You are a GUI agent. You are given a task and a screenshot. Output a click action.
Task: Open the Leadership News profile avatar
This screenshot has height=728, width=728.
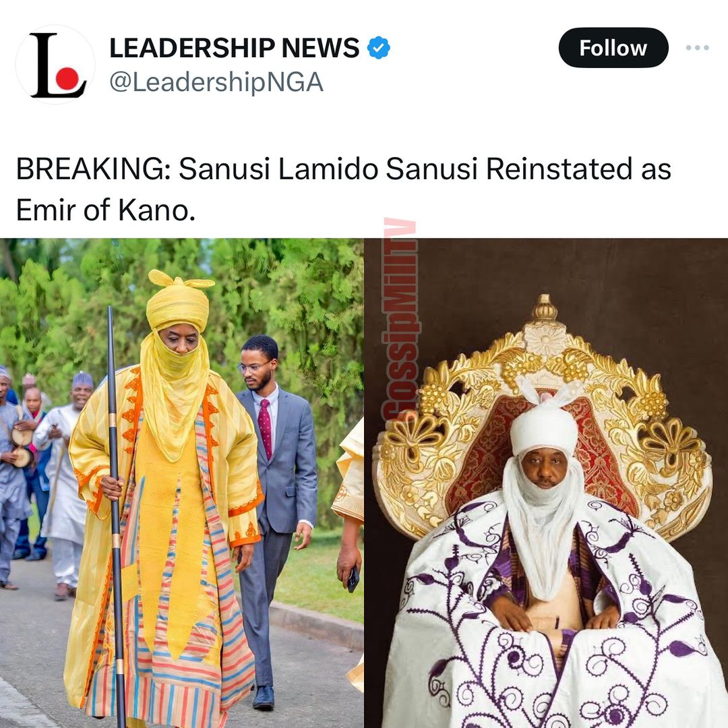coord(55,65)
